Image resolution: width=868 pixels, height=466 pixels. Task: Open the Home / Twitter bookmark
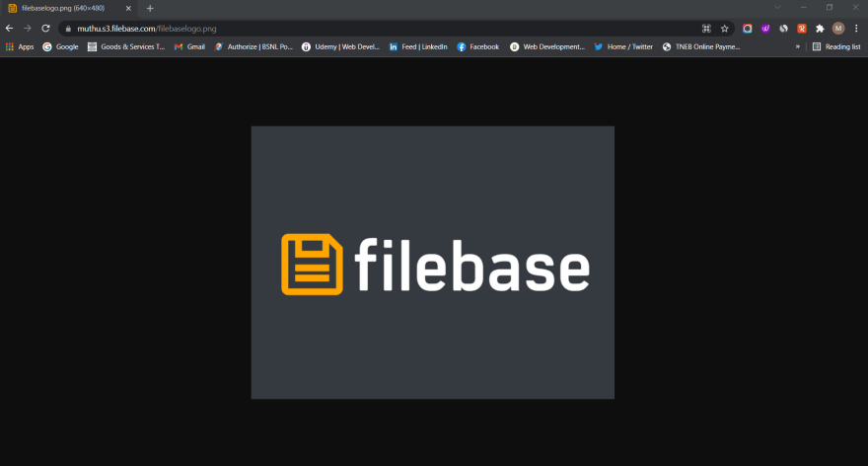623,47
